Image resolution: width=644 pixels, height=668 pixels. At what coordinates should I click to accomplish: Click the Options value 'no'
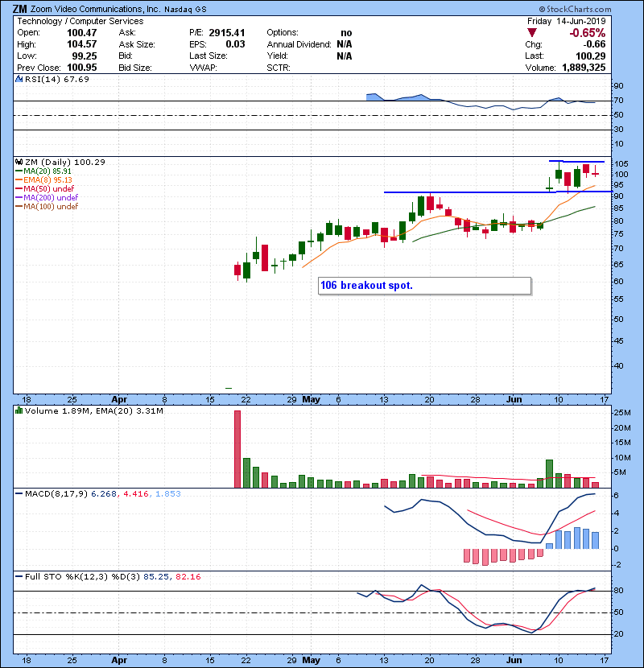coord(346,33)
